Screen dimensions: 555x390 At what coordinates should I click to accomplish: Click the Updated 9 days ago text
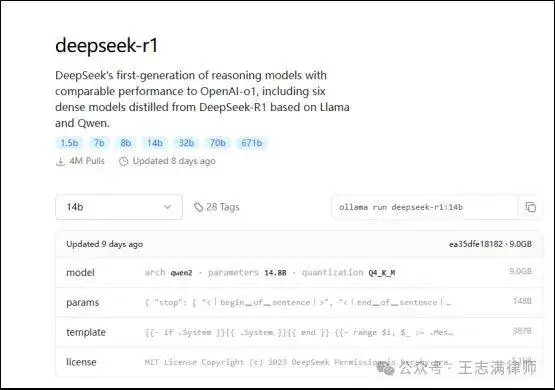point(104,244)
